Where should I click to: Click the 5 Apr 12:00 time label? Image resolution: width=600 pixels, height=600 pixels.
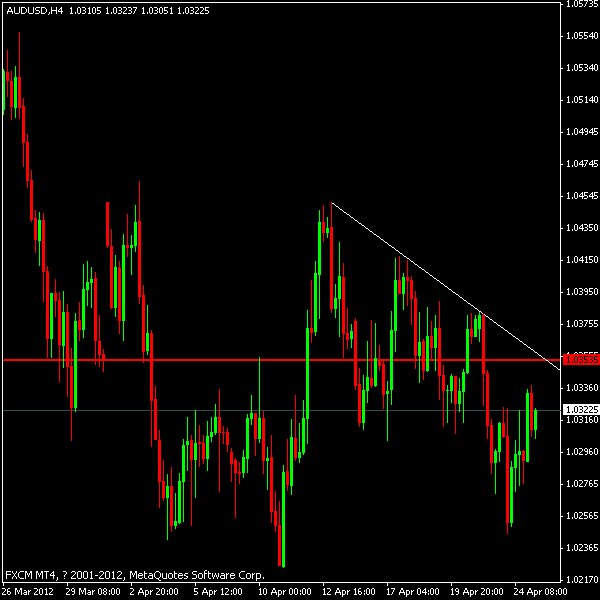click(x=218, y=592)
